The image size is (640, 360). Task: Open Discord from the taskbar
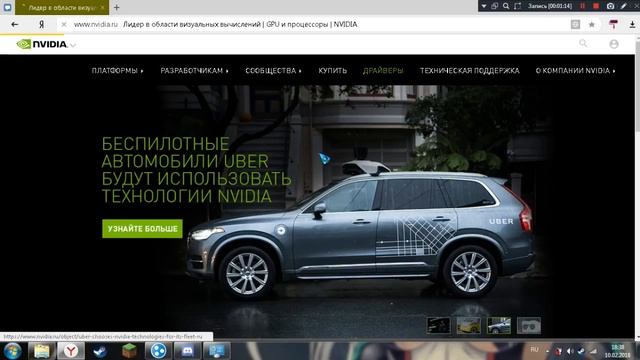point(187,351)
